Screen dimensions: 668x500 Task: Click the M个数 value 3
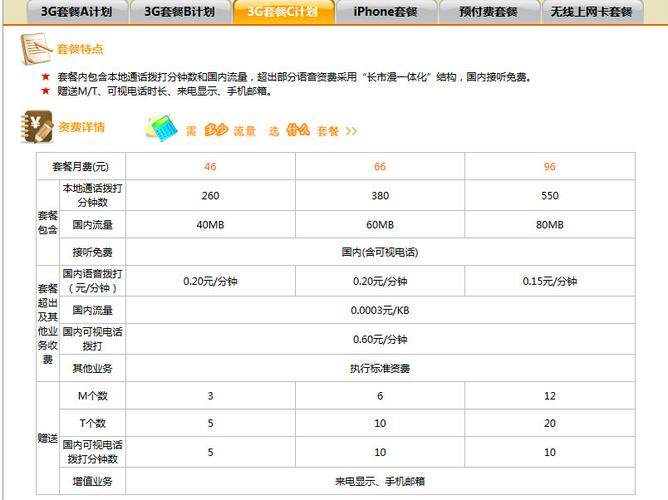coord(210,396)
